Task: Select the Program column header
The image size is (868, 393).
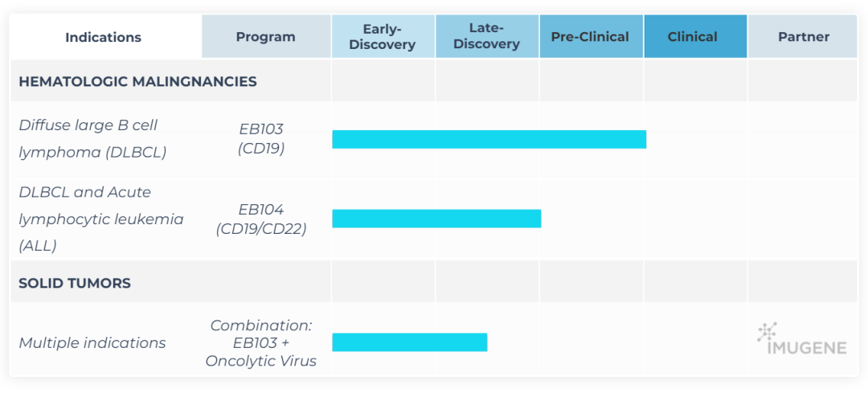Action: (x=265, y=37)
